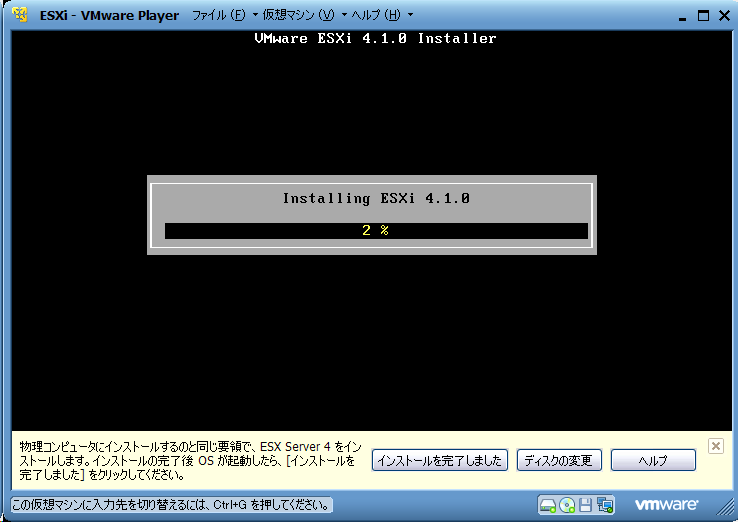The height and width of the screenshot is (522, 738).
Task: Open the ヘルプ(H) menu in the title bar
Action: (382, 15)
